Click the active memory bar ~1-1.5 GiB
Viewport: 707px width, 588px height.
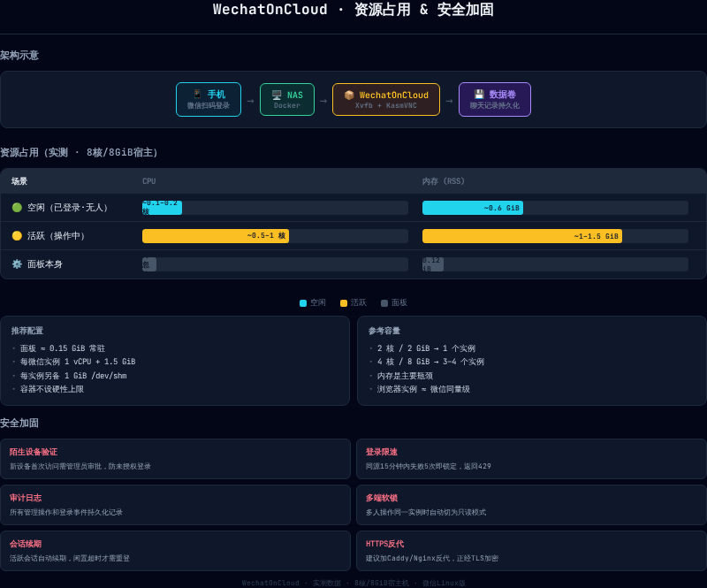point(522,236)
